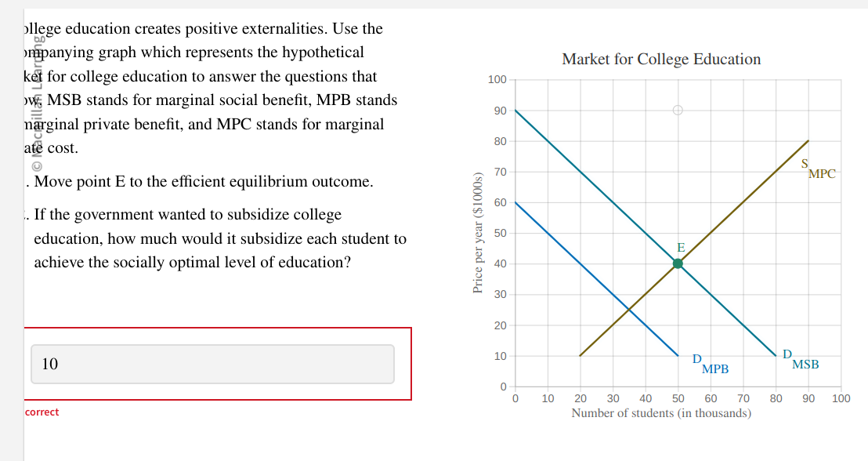The image size is (868, 461).
Task: Click the 50 tick on the horizontal axis
Action: [x=677, y=398]
